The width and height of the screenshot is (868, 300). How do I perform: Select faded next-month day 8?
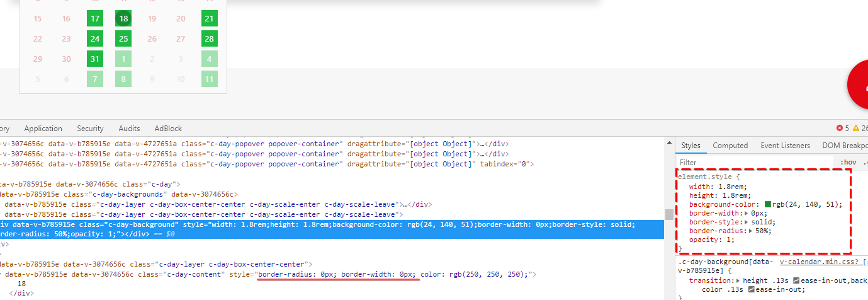[123, 79]
